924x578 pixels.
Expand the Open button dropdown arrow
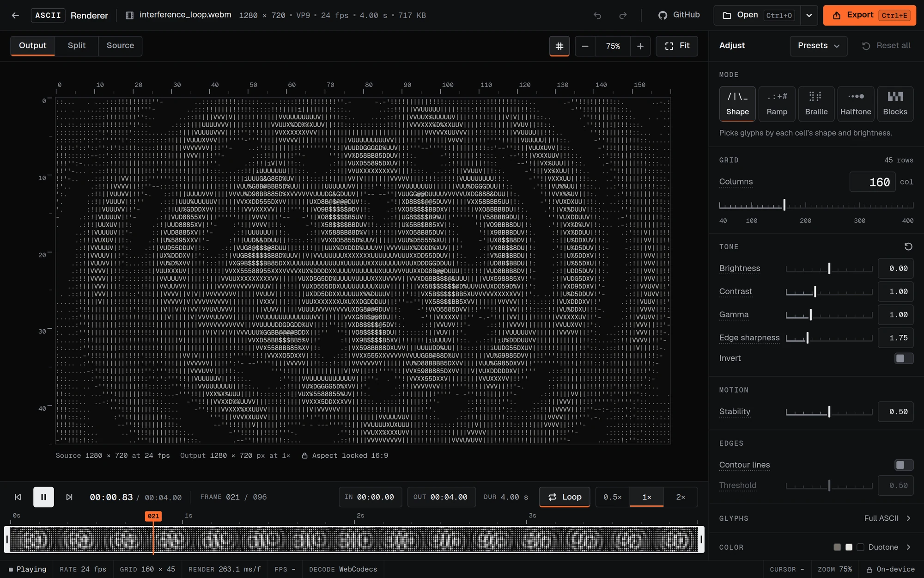[x=809, y=15]
